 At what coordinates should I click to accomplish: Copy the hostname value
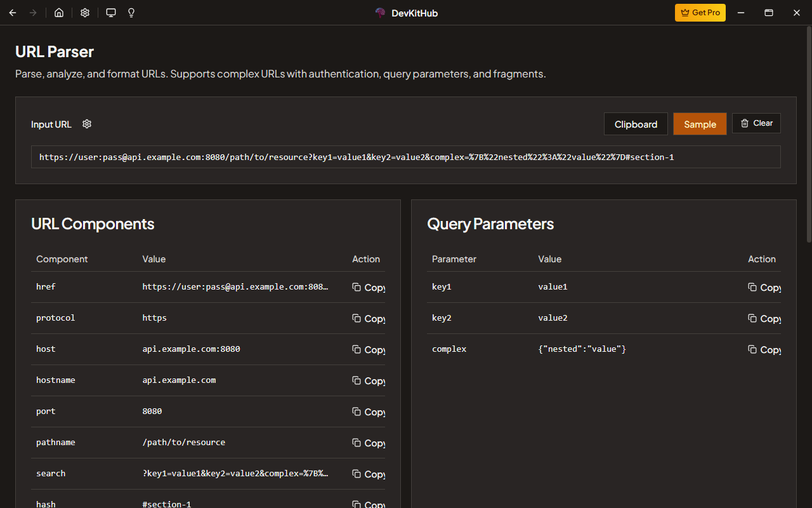[x=369, y=380]
